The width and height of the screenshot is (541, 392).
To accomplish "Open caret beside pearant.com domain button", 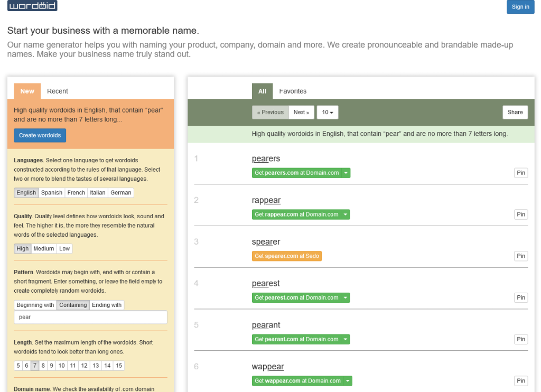I will (x=346, y=340).
